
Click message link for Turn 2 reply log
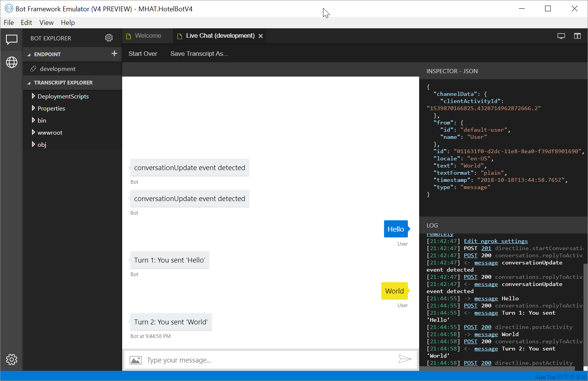(x=486, y=349)
